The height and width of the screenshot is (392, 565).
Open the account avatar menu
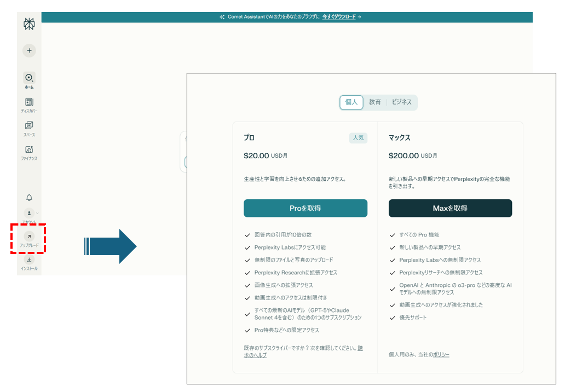coord(29,213)
